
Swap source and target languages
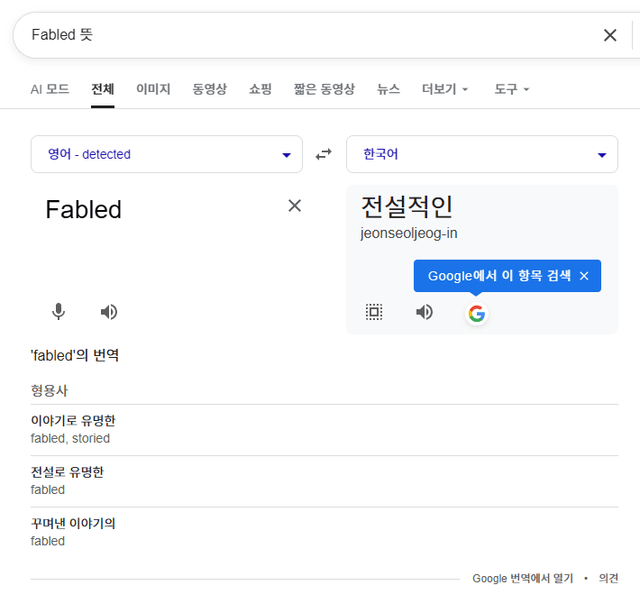(324, 154)
